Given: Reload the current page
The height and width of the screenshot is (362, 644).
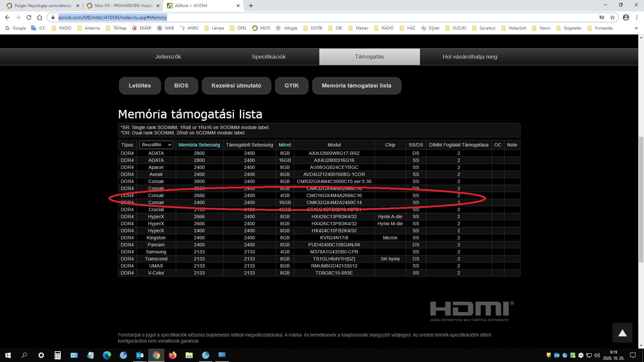Looking at the screenshot, I should 29,17.
